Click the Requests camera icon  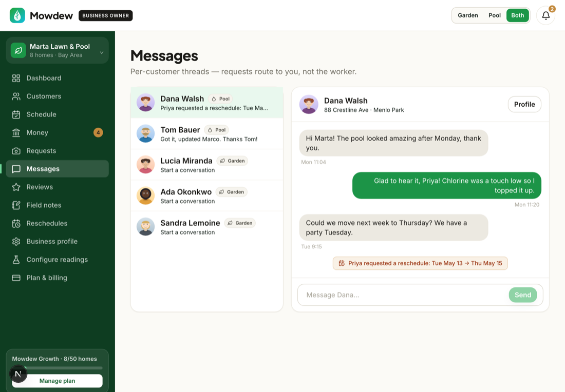(16, 151)
